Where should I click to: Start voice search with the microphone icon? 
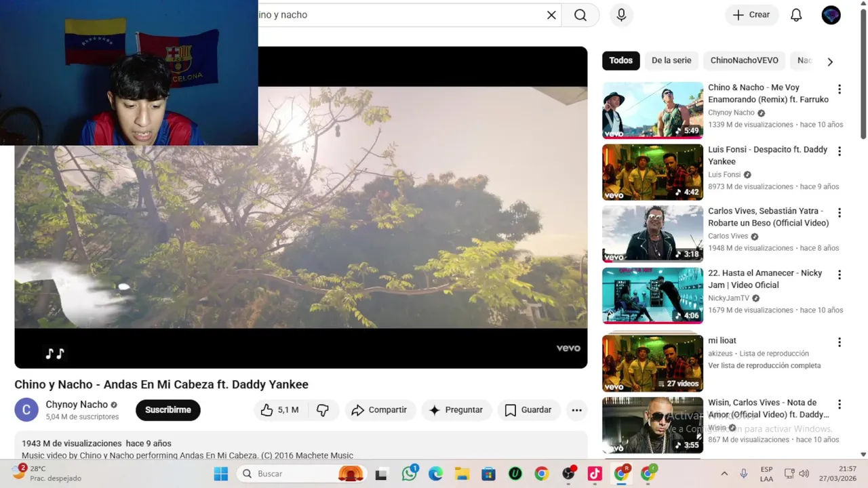coord(621,15)
